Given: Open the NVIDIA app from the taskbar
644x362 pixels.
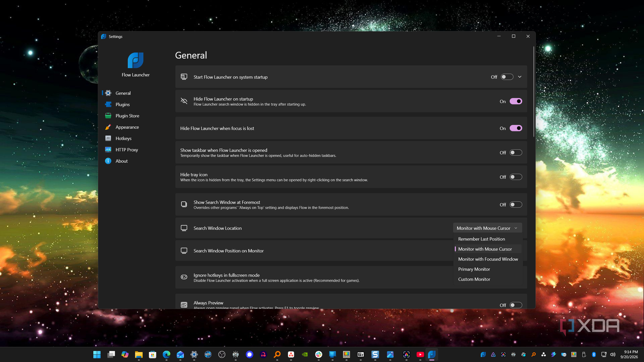Looking at the screenshot, I should [x=305, y=354].
